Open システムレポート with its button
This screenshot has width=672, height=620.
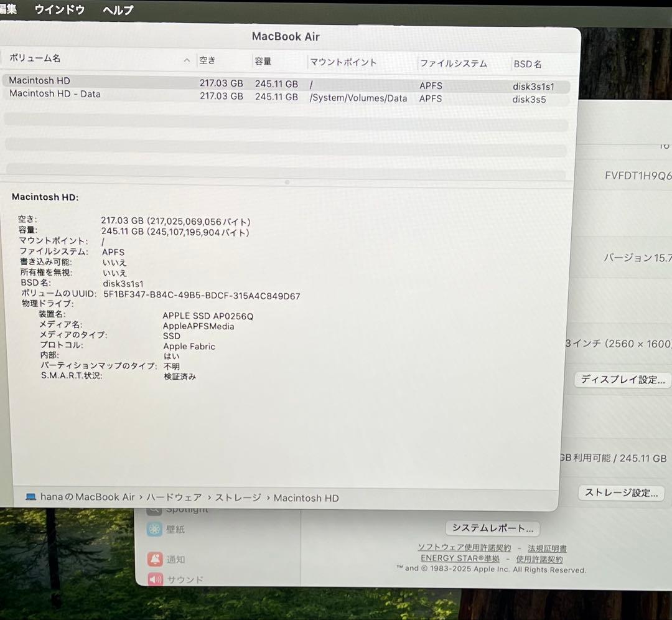point(492,528)
